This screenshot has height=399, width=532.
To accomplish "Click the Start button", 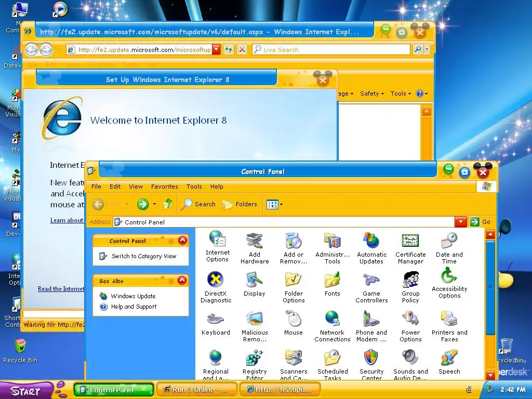I will (26, 391).
